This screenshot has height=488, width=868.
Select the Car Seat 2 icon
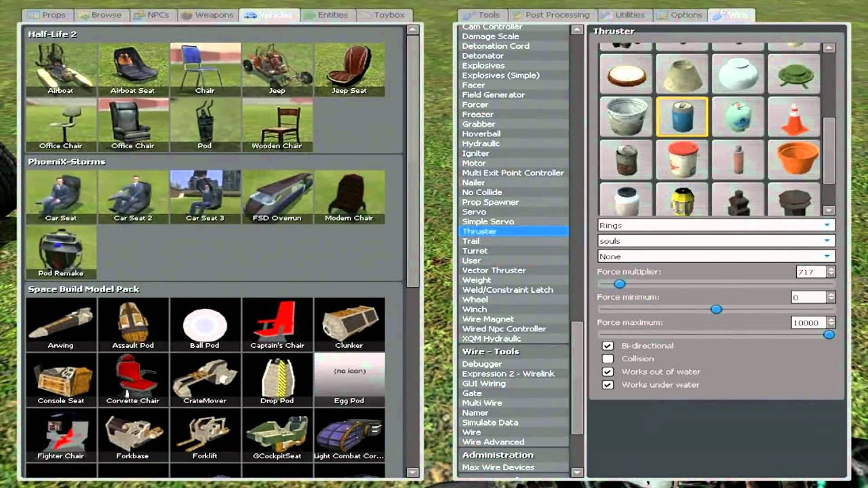coord(133,197)
